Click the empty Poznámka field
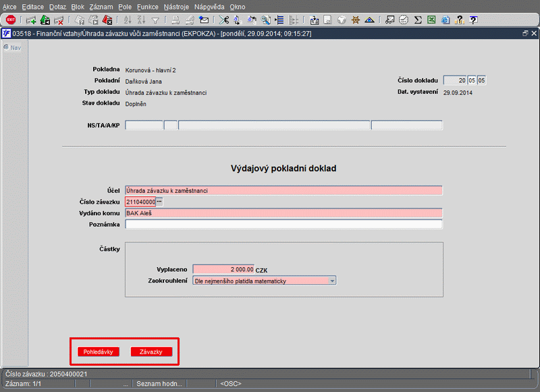Viewport: 540px width, 392px height. click(x=283, y=225)
